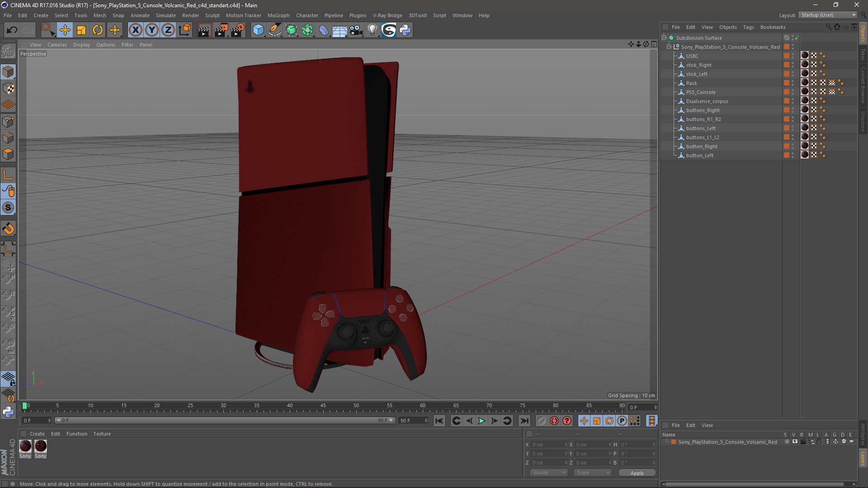
Task: Open viewport Cameras menu
Action: [57, 45]
